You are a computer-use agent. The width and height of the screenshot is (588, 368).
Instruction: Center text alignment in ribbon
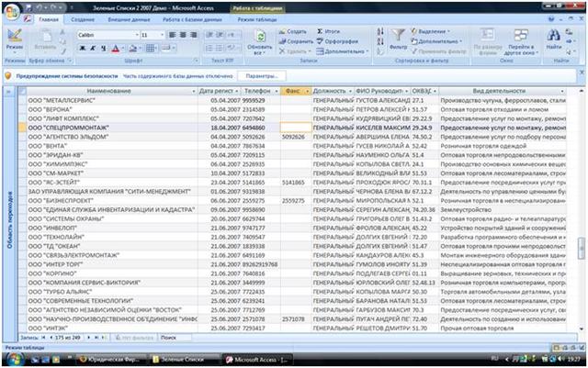click(183, 35)
